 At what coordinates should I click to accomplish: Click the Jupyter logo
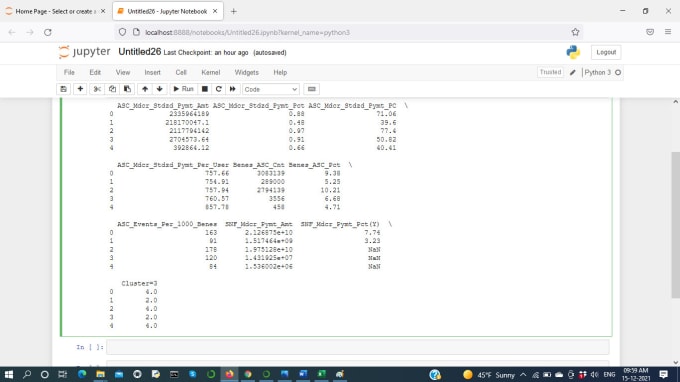(85, 52)
